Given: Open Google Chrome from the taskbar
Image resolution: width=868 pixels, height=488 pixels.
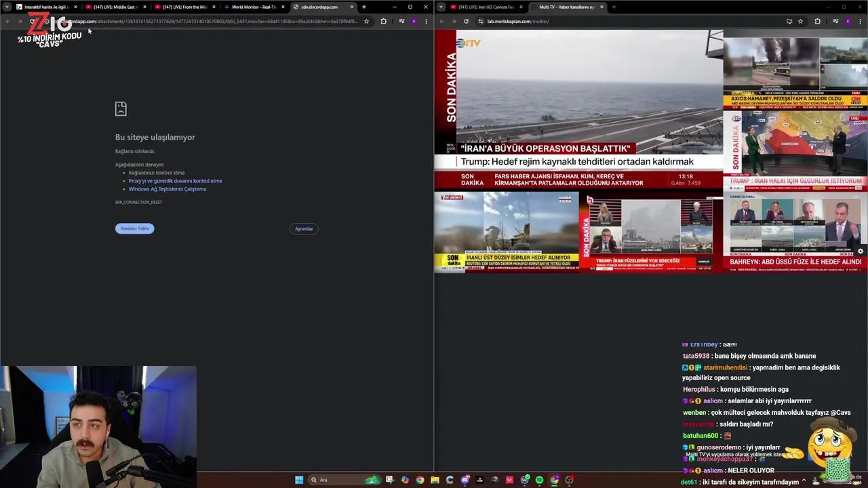Looking at the screenshot, I should [420, 480].
